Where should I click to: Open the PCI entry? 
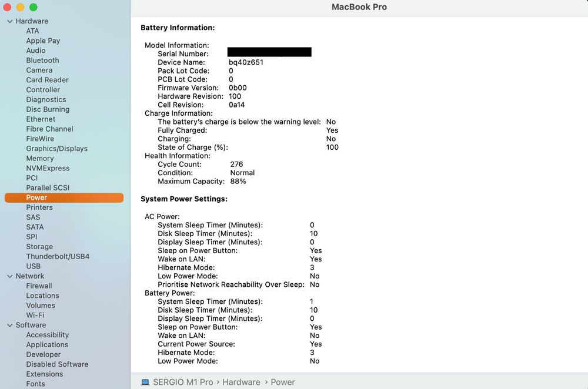(32, 178)
